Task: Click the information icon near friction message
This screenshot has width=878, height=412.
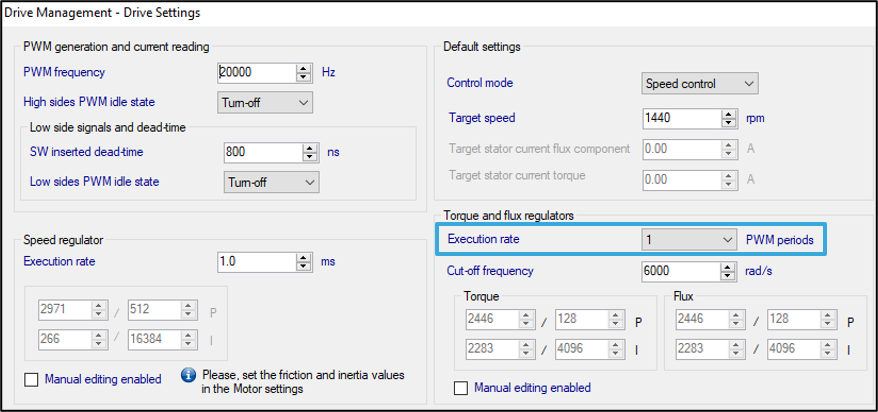Action: click(x=189, y=375)
